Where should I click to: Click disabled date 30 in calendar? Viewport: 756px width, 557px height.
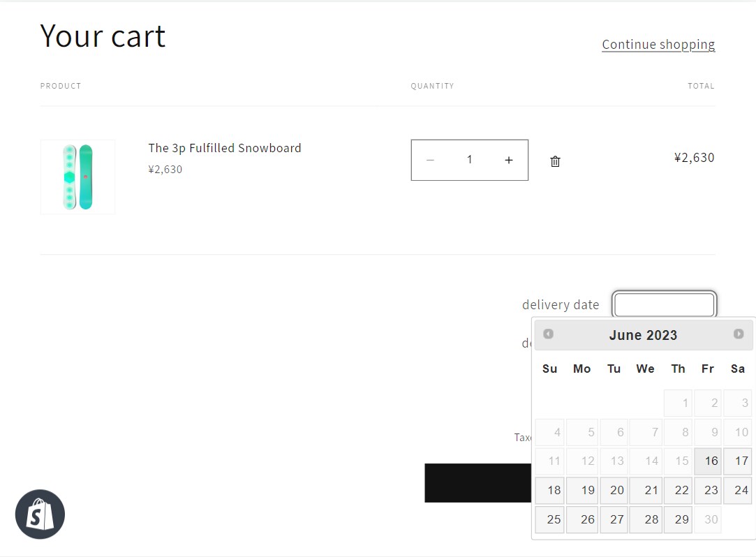click(x=708, y=520)
